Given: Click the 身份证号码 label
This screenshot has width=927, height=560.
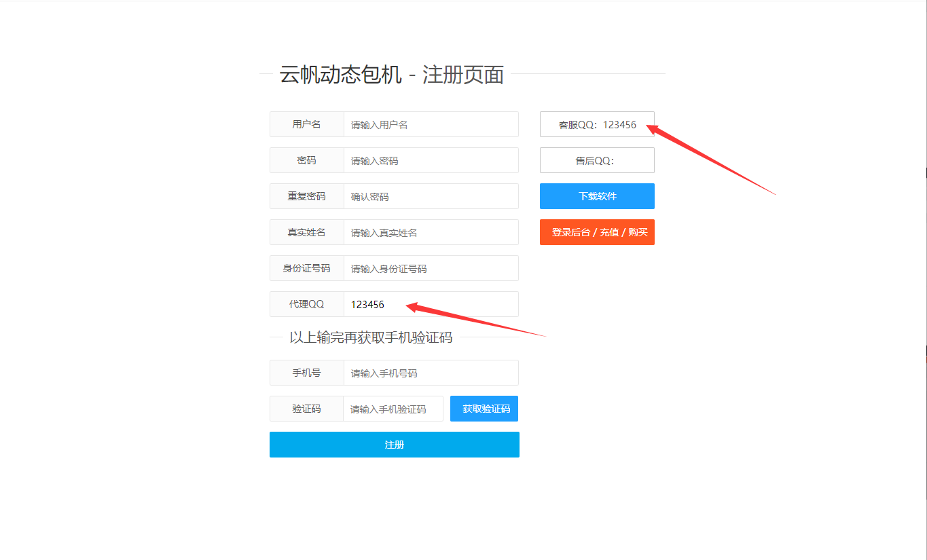Looking at the screenshot, I should (x=307, y=268).
